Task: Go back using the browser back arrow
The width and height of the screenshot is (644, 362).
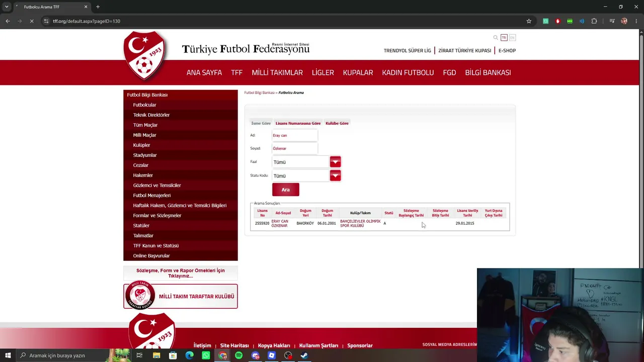Action: tap(8, 21)
